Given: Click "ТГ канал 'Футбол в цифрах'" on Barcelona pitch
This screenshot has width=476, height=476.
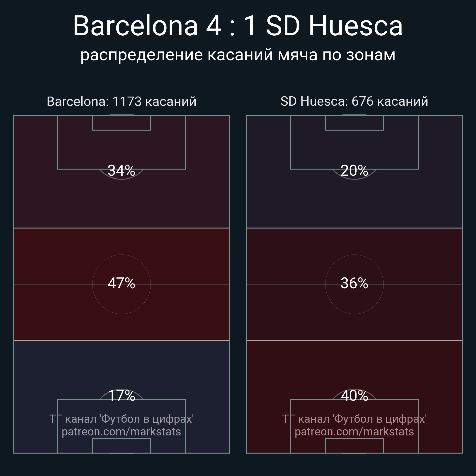Looking at the screenshot, I should tap(121, 419).
